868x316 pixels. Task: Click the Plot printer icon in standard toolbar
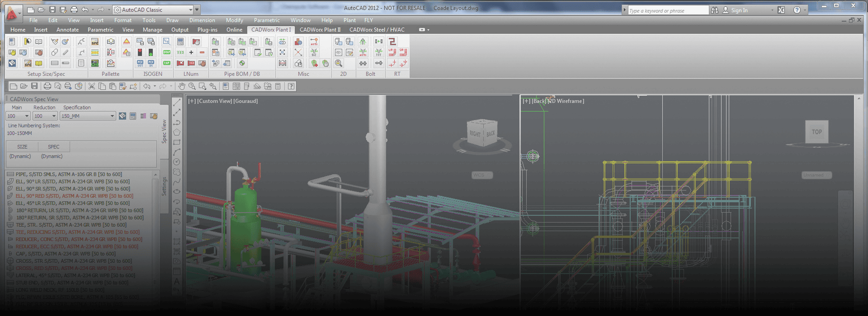[47, 86]
